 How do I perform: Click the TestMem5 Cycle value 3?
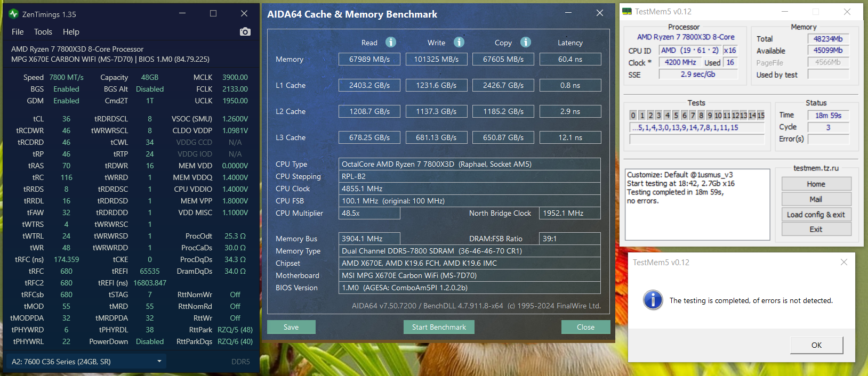(829, 127)
